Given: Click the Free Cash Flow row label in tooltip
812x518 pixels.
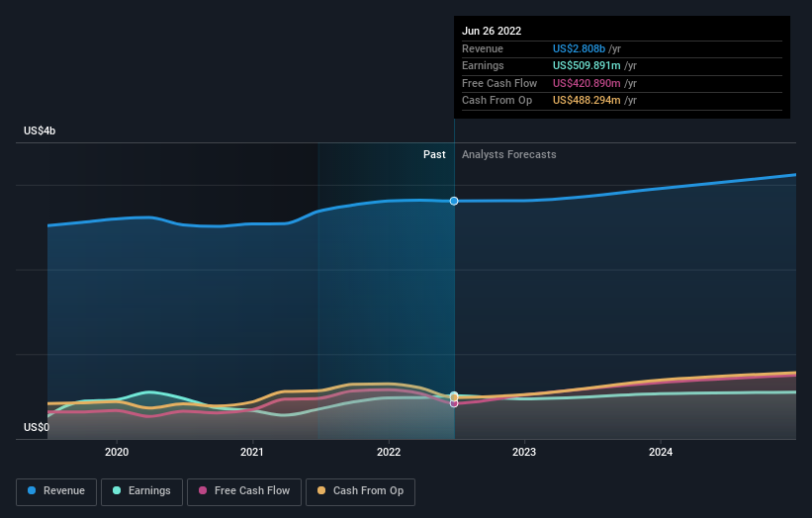Looking at the screenshot, I should 499,83.
